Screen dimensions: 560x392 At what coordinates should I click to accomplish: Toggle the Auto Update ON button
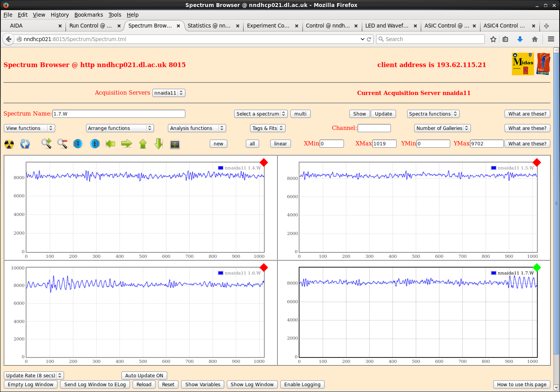tap(144, 375)
